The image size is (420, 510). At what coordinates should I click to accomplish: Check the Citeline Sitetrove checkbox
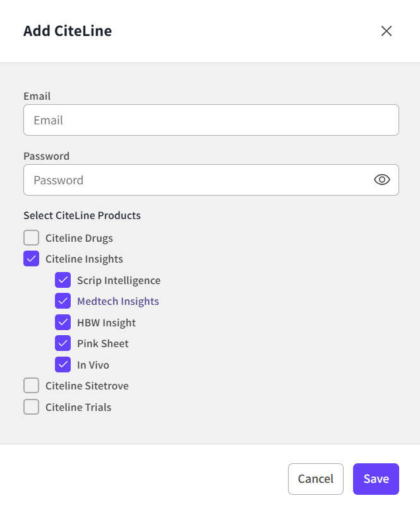[x=32, y=386]
